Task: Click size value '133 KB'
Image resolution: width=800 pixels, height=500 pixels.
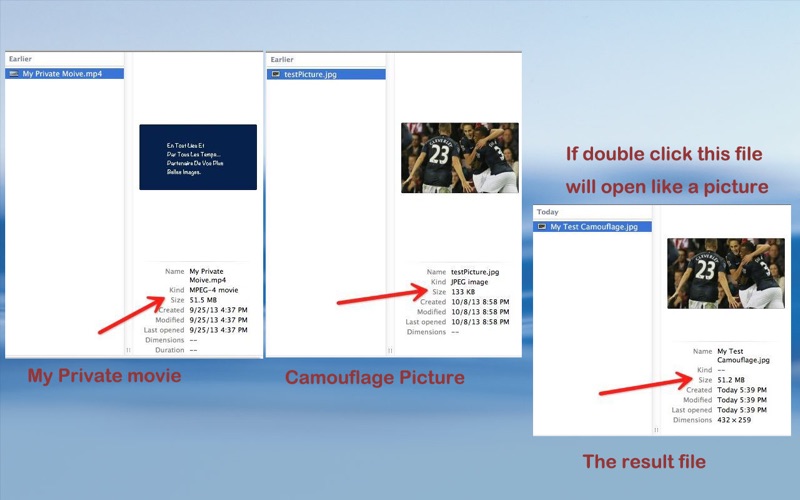Action: 463,292
